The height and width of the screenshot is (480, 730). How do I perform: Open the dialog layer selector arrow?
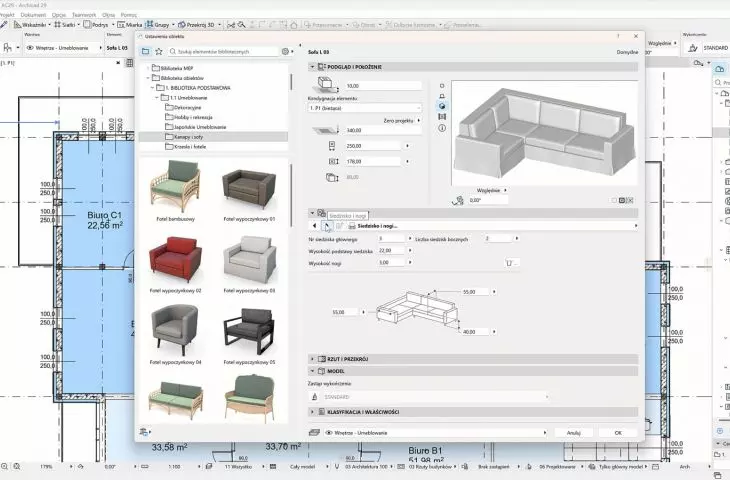[545, 433]
